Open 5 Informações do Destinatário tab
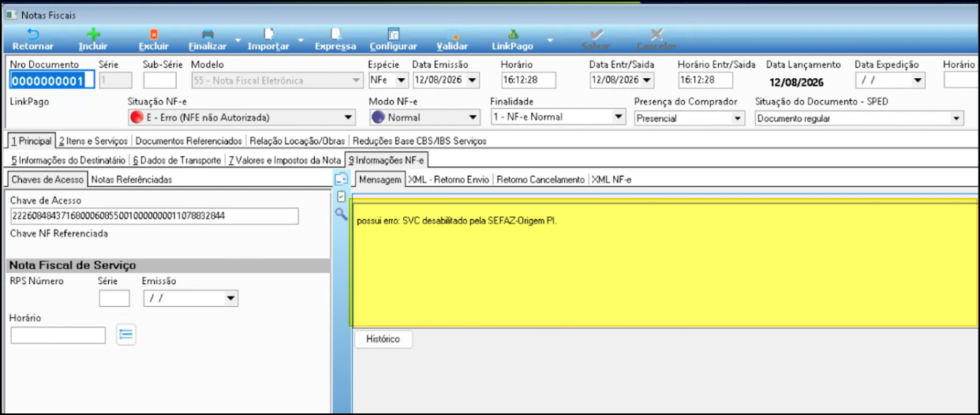The height and width of the screenshot is (415, 980). pyautogui.click(x=68, y=160)
